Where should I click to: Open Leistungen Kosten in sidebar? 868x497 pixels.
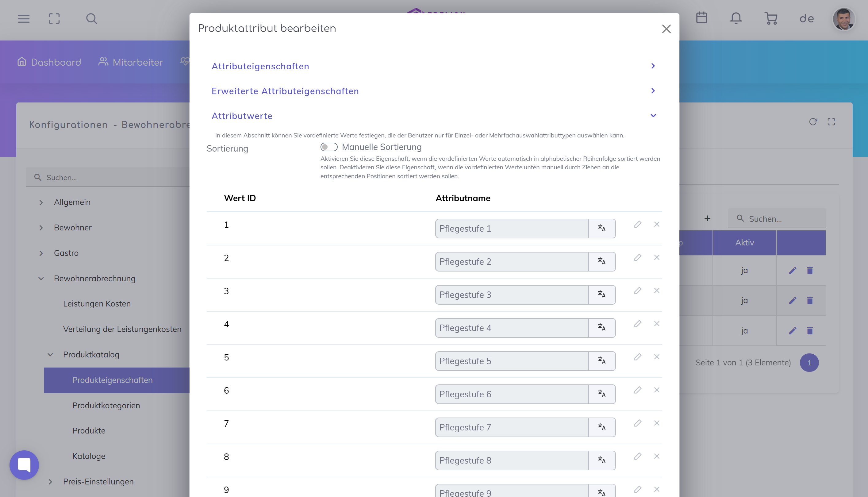(x=97, y=303)
